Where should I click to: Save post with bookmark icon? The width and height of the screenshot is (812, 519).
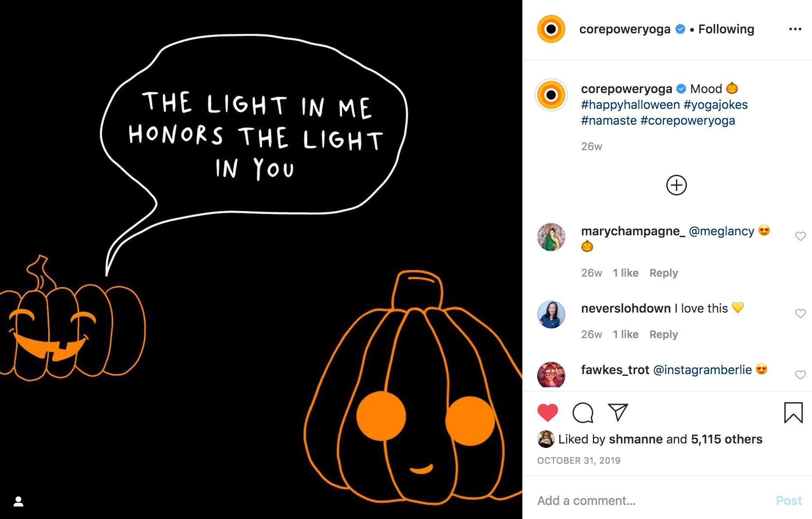point(793,413)
